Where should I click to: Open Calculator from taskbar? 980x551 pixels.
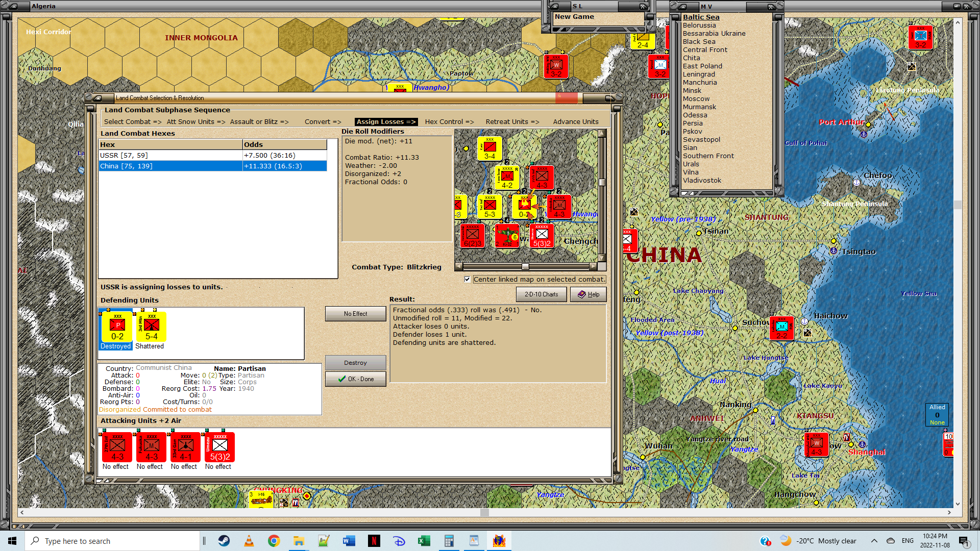(449, 541)
